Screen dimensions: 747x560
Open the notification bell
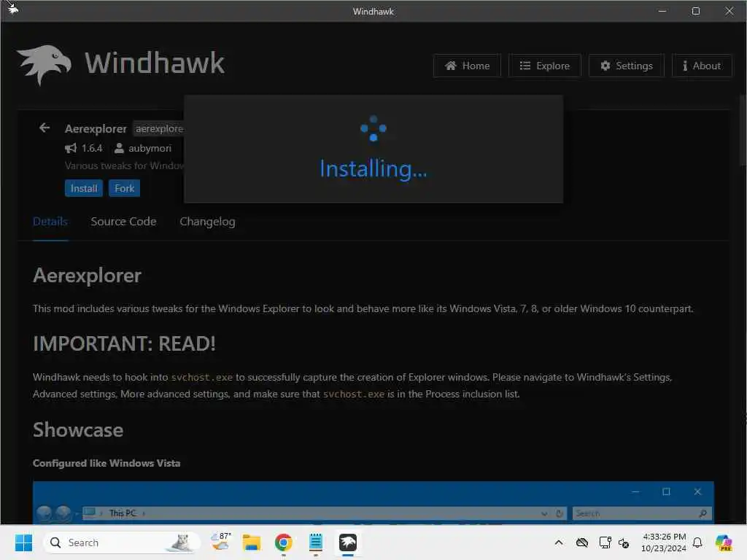[697, 542]
